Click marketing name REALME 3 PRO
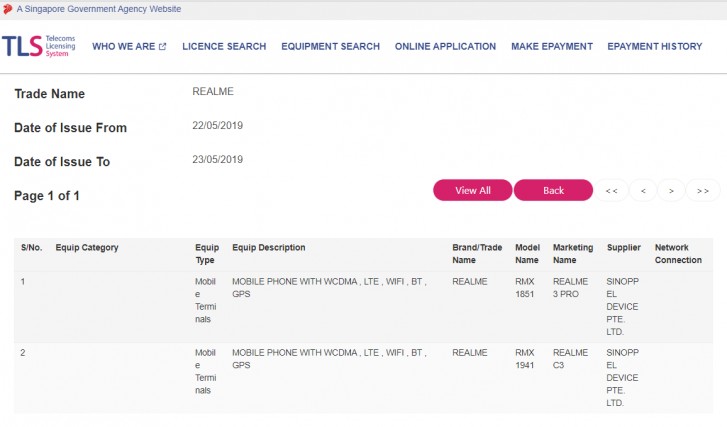This screenshot has width=727, height=427. coord(570,288)
